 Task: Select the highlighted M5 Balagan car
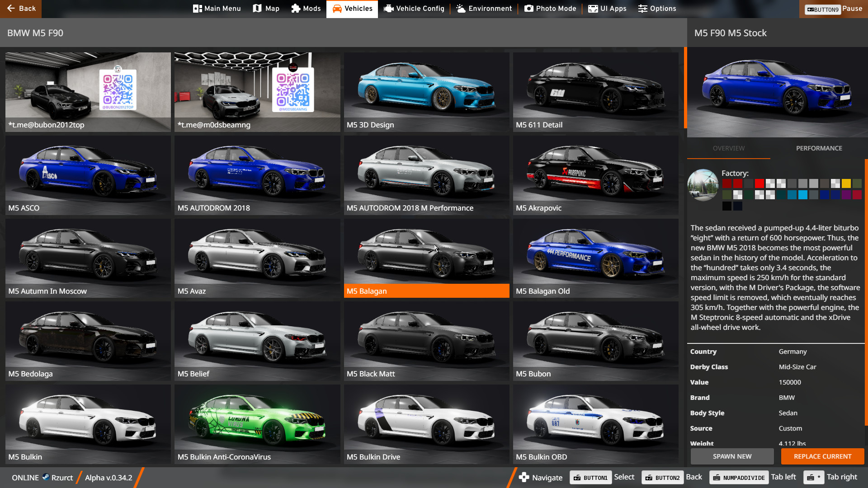click(426, 258)
